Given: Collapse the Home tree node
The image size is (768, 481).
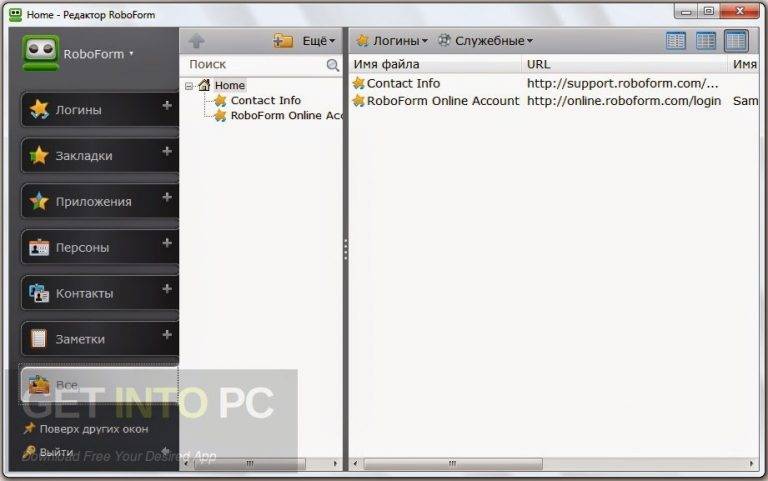Looking at the screenshot, I should click(x=189, y=86).
